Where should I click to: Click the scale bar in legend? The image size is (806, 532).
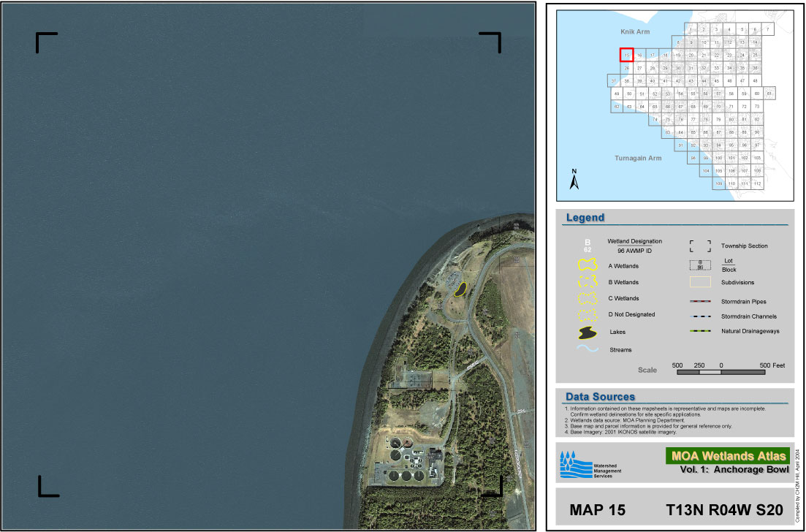(721, 372)
